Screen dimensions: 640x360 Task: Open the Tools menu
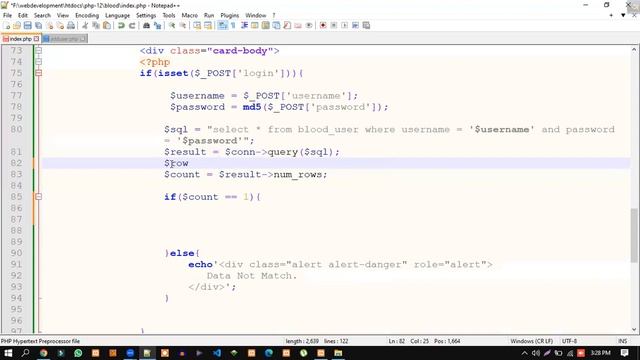169,16
